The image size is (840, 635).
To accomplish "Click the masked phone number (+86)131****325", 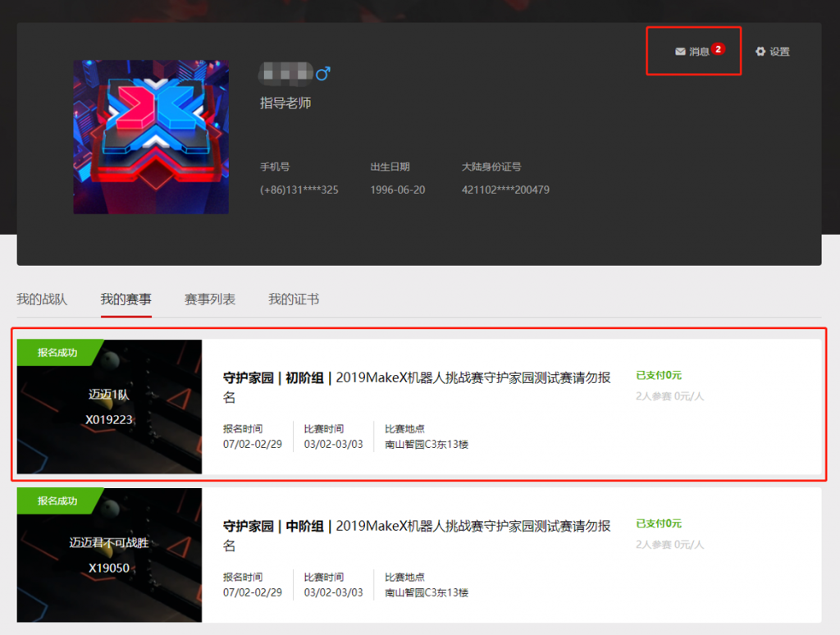I will [x=299, y=190].
